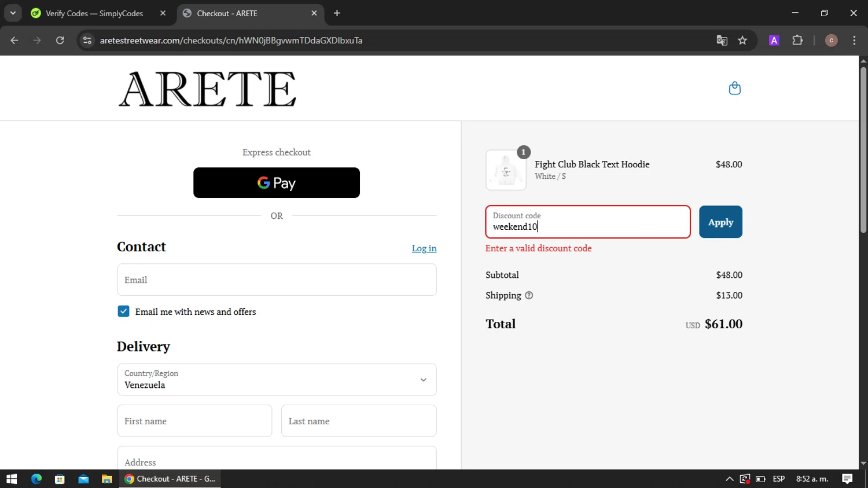Expand the Country/Region dropdown showing Venezuela

pos(277,380)
